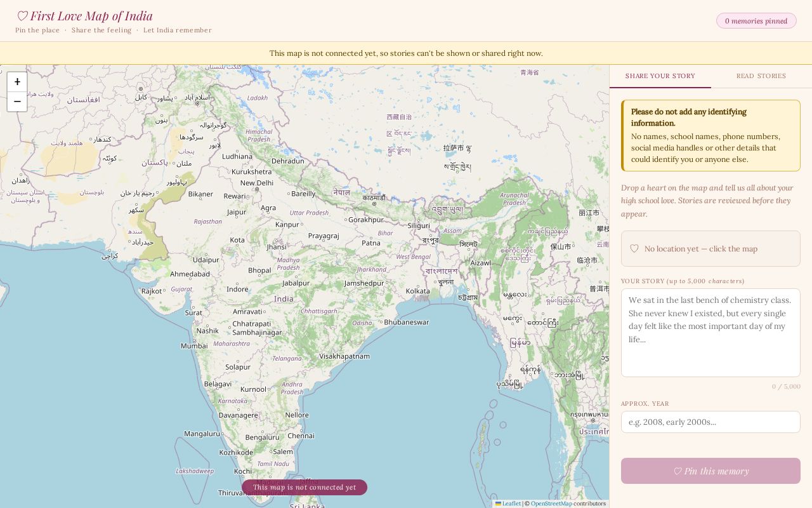Open the OpenStreetMap contributors link

pyautogui.click(x=551, y=504)
